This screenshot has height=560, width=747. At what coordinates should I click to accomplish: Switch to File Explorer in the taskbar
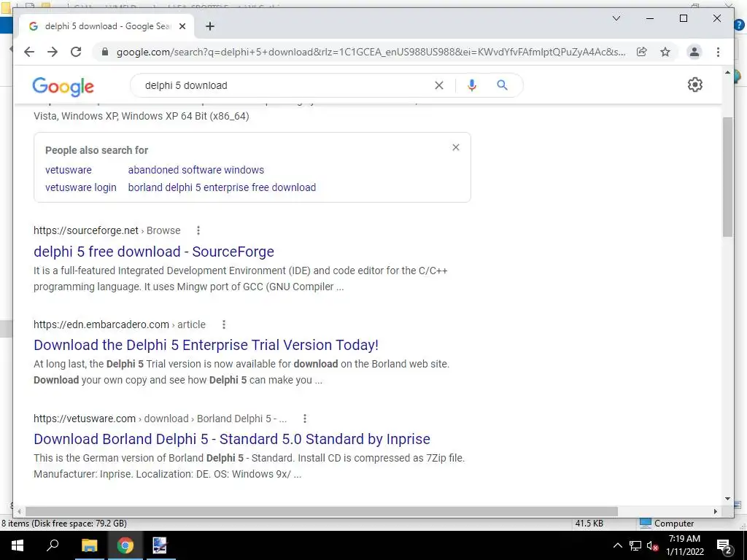[89, 545]
